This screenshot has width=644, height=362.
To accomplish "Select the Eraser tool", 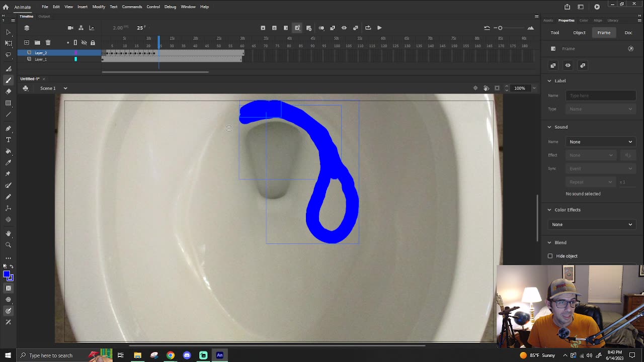I will click(8, 92).
